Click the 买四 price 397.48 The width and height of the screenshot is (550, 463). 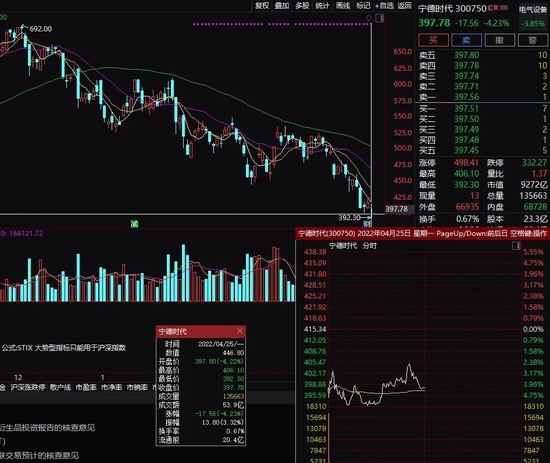coord(467,140)
